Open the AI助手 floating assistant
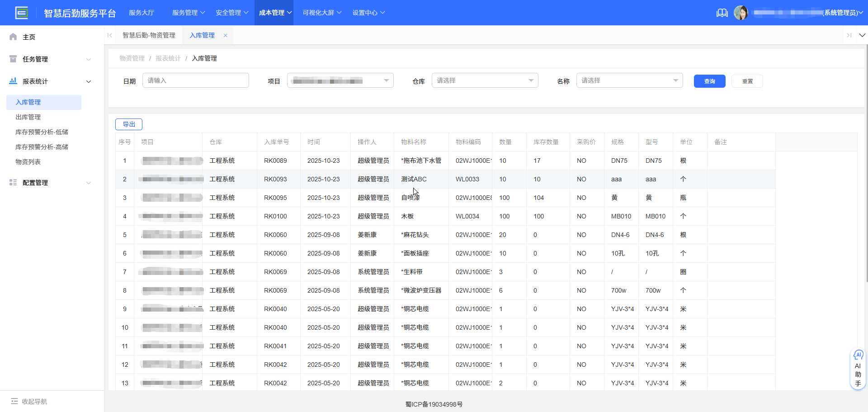Image resolution: width=868 pixels, height=412 pixels. (858, 369)
